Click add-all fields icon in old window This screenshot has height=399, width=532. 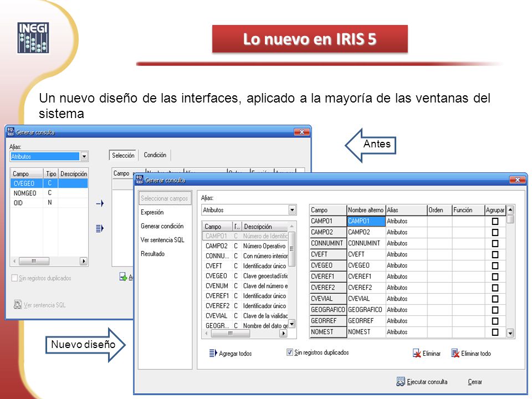(100, 228)
